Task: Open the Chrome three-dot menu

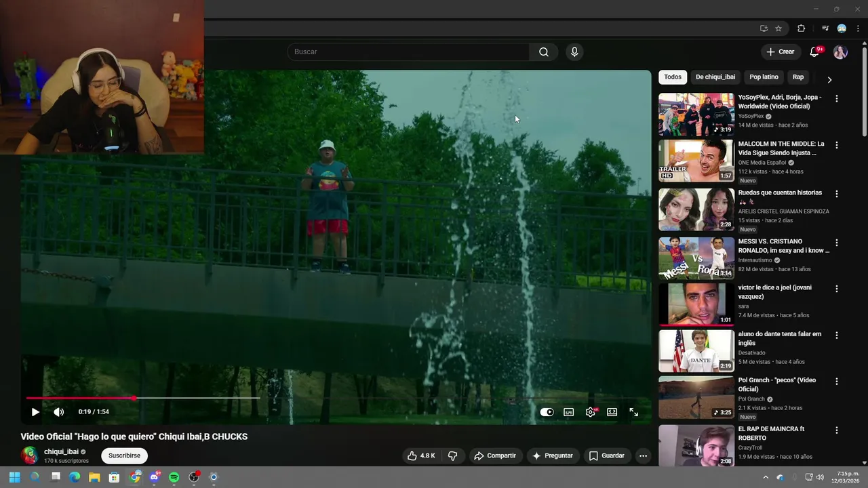Action: click(x=858, y=28)
